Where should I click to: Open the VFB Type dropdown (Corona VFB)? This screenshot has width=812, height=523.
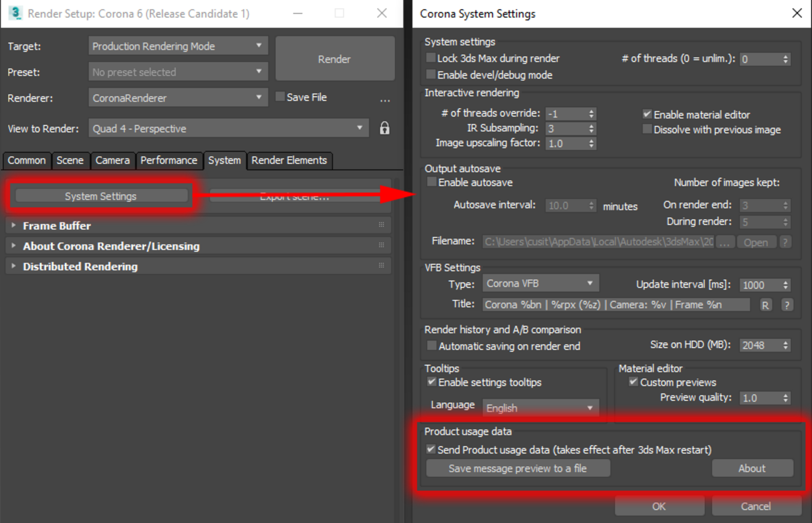click(x=540, y=283)
